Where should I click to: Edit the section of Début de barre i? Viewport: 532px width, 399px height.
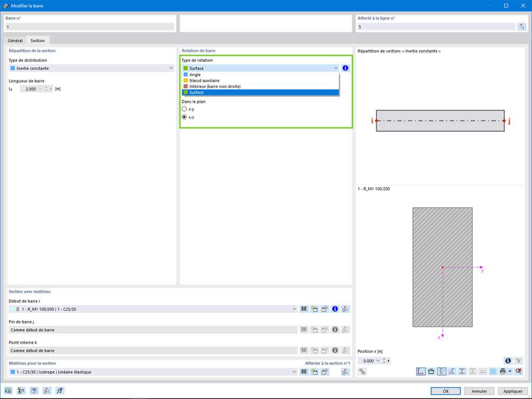click(325, 309)
